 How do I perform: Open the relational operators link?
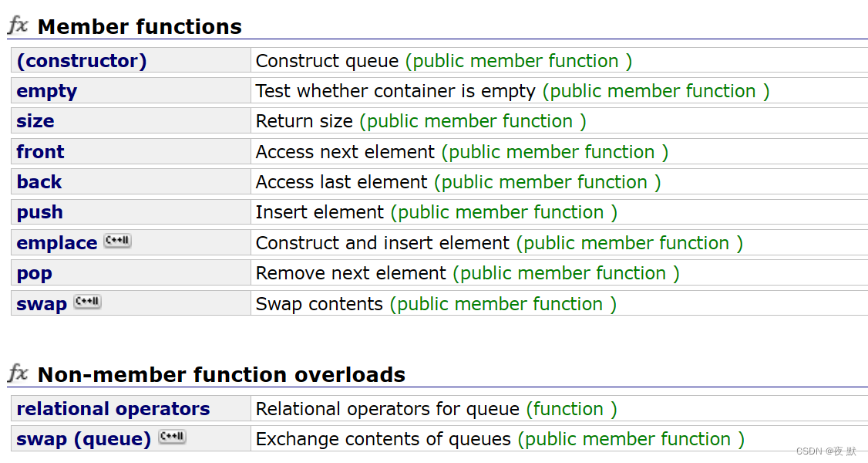tap(113, 409)
